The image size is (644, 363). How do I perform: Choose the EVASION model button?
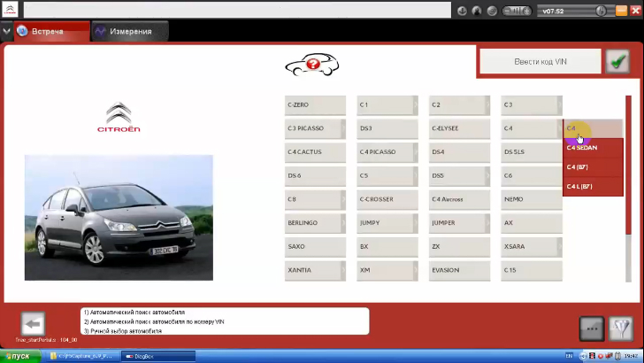tap(459, 271)
